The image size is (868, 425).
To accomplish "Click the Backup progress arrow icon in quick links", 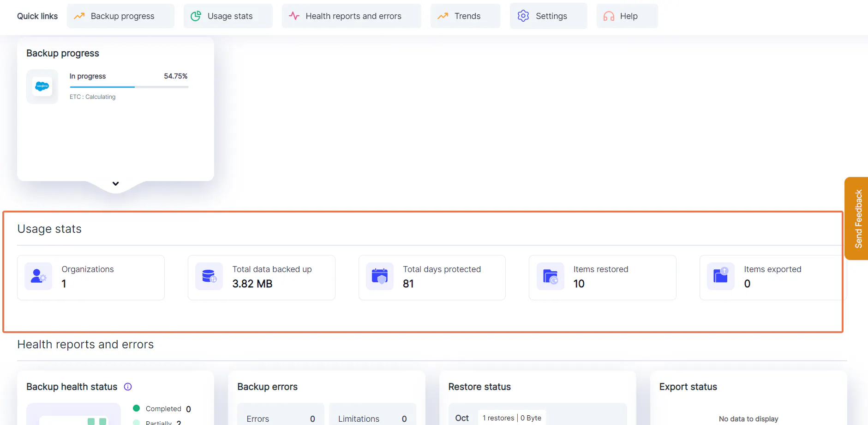I will coord(79,16).
